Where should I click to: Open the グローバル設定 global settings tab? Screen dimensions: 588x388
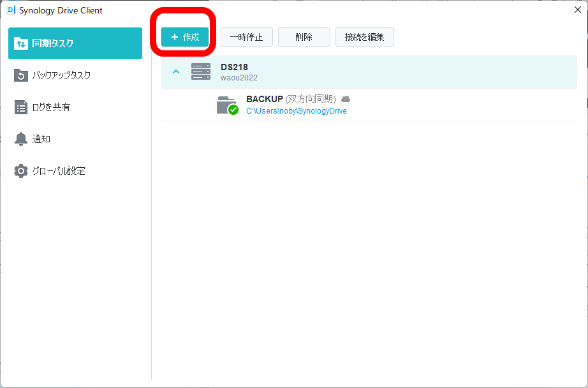pos(75,171)
